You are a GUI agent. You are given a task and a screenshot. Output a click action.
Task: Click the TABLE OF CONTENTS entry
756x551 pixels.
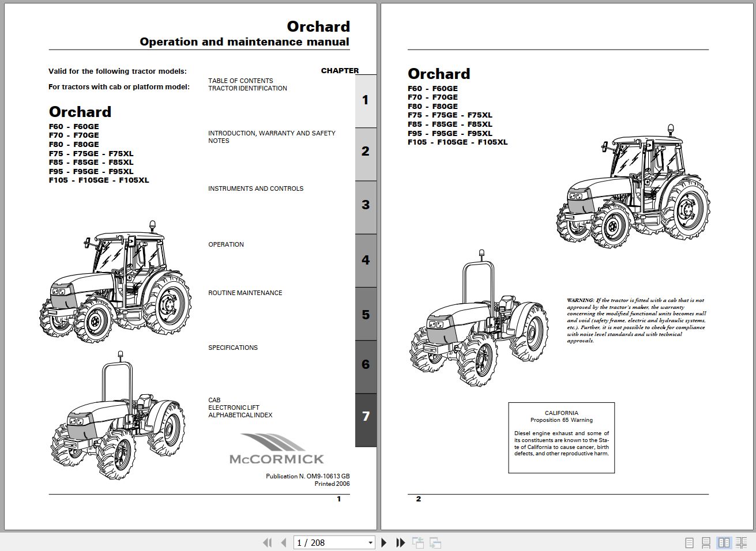point(240,81)
